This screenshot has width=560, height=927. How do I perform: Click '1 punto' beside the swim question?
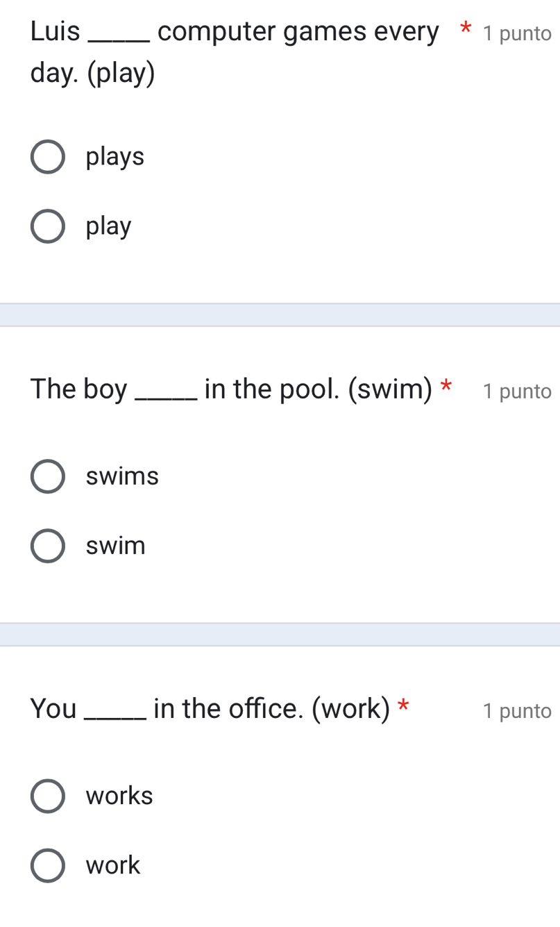pyautogui.click(x=518, y=392)
